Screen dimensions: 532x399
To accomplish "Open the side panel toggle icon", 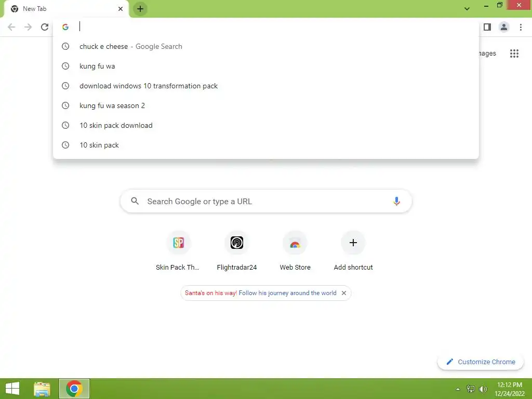I will [487, 27].
